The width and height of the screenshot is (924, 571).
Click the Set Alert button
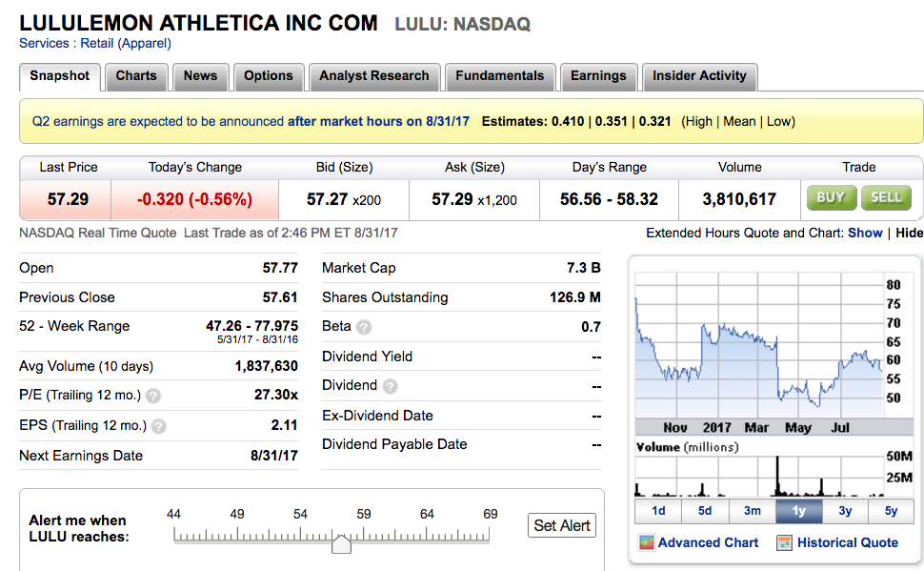pos(562,525)
